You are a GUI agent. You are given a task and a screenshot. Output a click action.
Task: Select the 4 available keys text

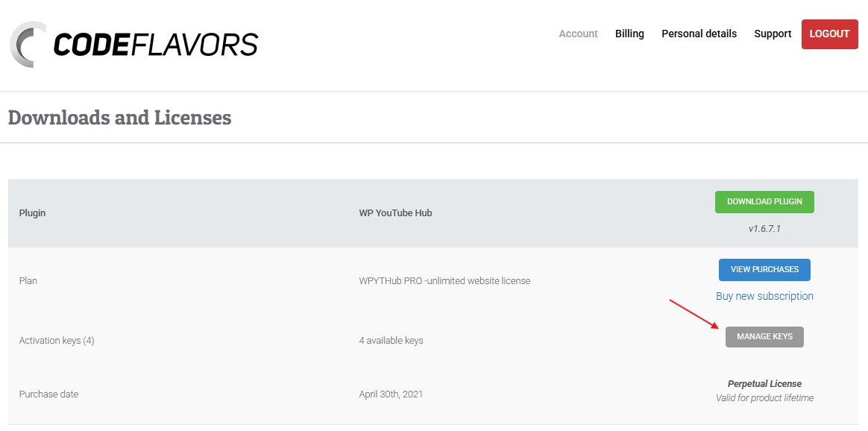pos(391,341)
